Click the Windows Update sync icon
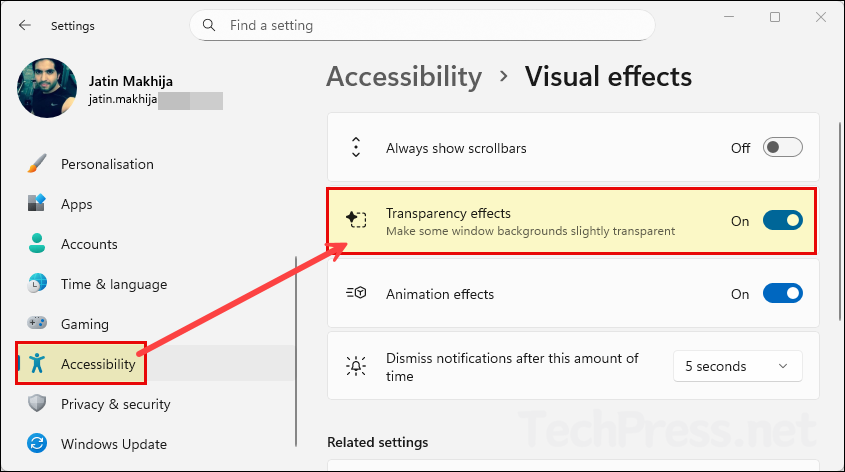Viewport: 845px width, 472px height. point(37,444)
